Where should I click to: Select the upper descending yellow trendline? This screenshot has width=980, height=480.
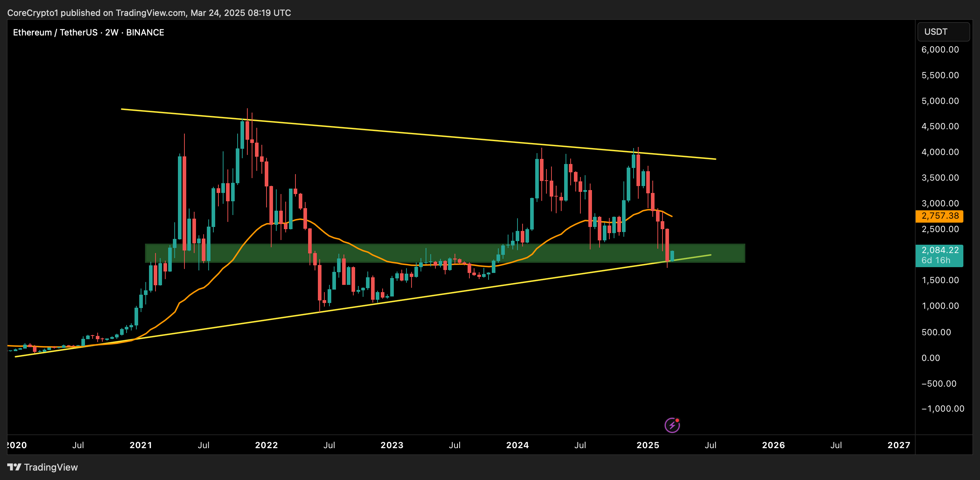click(418, 134)
